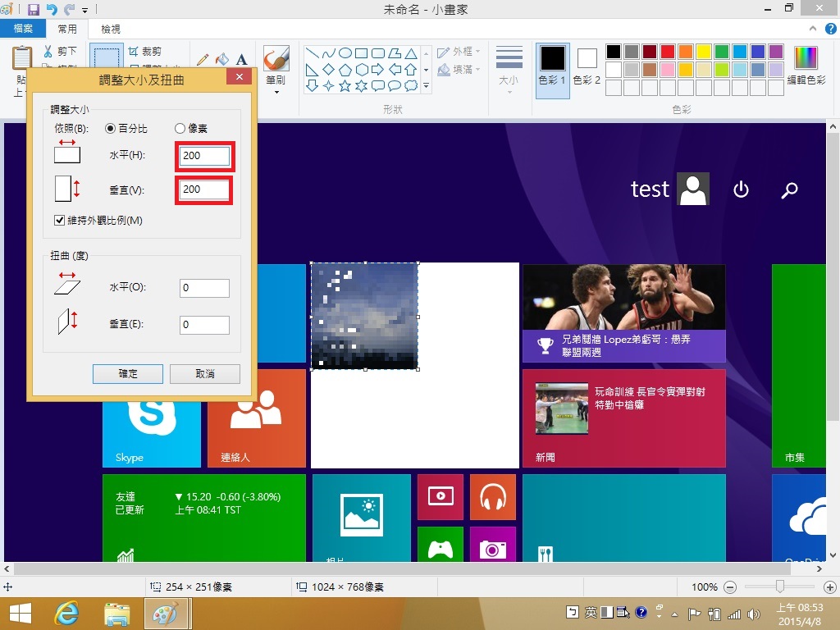Image resolution: width=840 pixels, height=630 pixels.
Task: Open Edit colors (編輯色彩) rainbow icon
Action: point(806,58)
